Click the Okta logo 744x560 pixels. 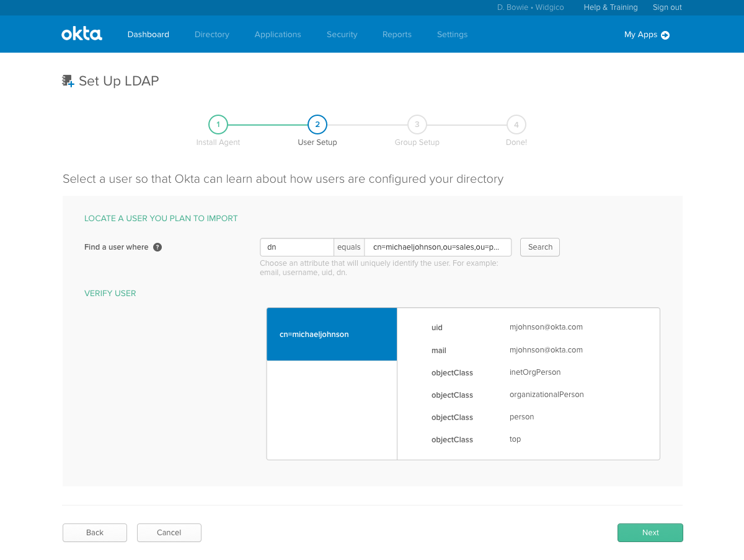pyautogui.click(x=81, y=34)
